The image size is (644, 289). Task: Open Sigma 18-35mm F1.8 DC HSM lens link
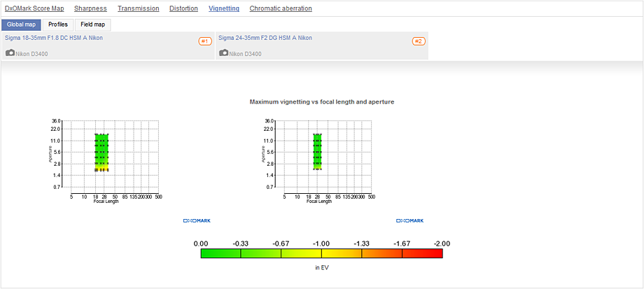[54, 38]
